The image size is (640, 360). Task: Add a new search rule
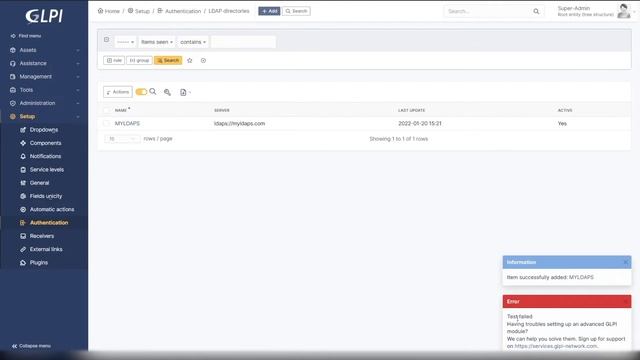tap(114, 60)
